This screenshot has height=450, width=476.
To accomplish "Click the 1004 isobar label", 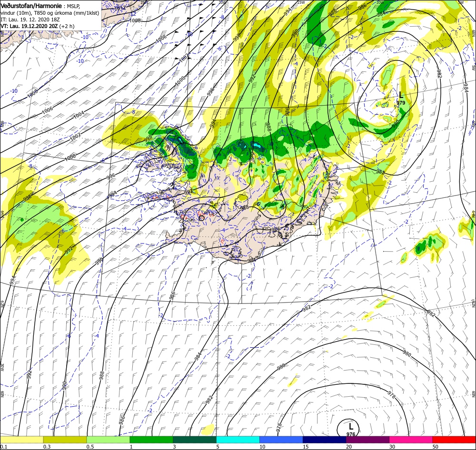I will tap(79, 114).
